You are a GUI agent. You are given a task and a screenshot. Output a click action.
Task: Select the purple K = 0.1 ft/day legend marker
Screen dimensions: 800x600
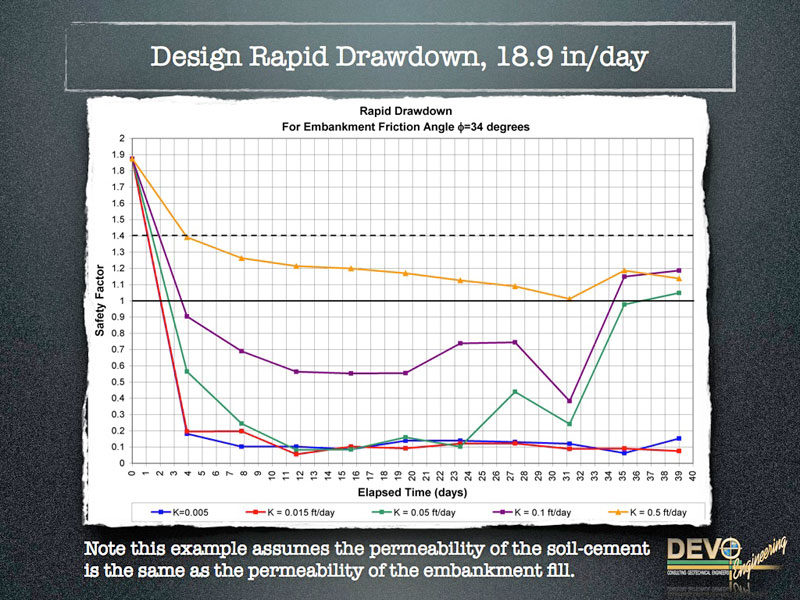(x=514, y=510)
